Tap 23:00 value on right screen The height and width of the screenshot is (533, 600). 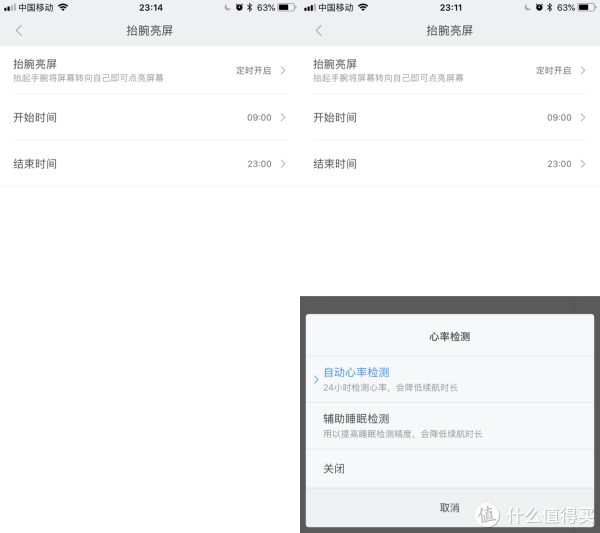[x=559, y=164]
